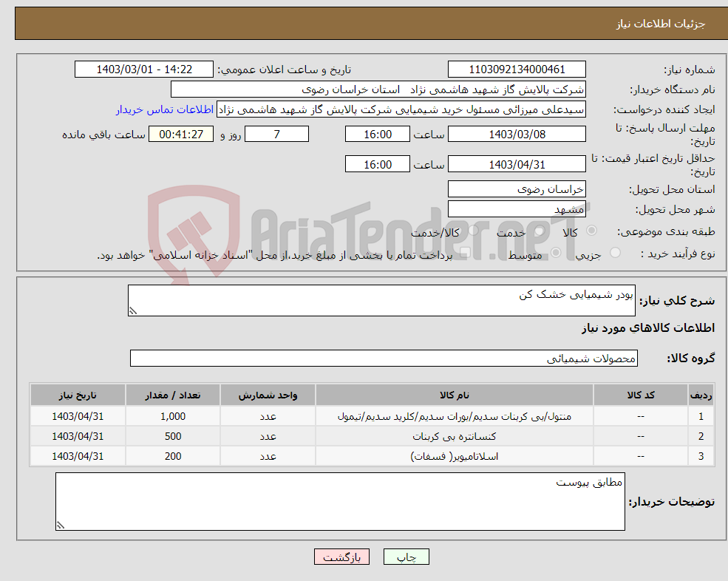Click the delivery city field مشهد
Screen dimensions: 728x581
(517, 209)
